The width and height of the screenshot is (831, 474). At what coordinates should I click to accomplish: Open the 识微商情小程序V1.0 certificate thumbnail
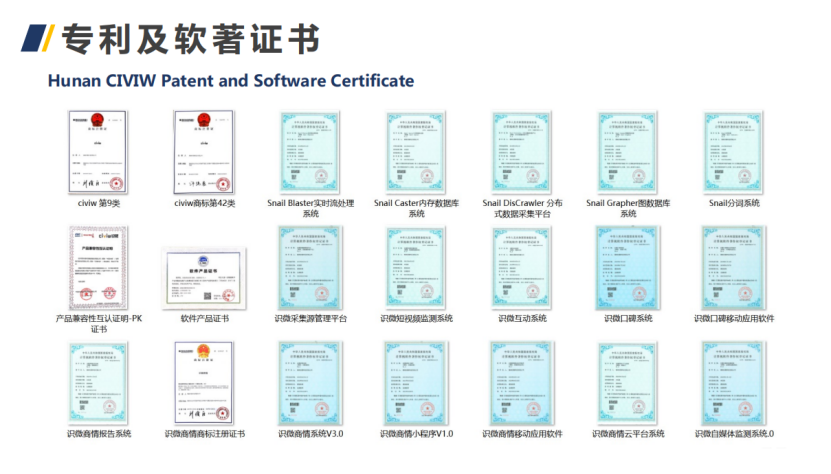pos(416,383)
